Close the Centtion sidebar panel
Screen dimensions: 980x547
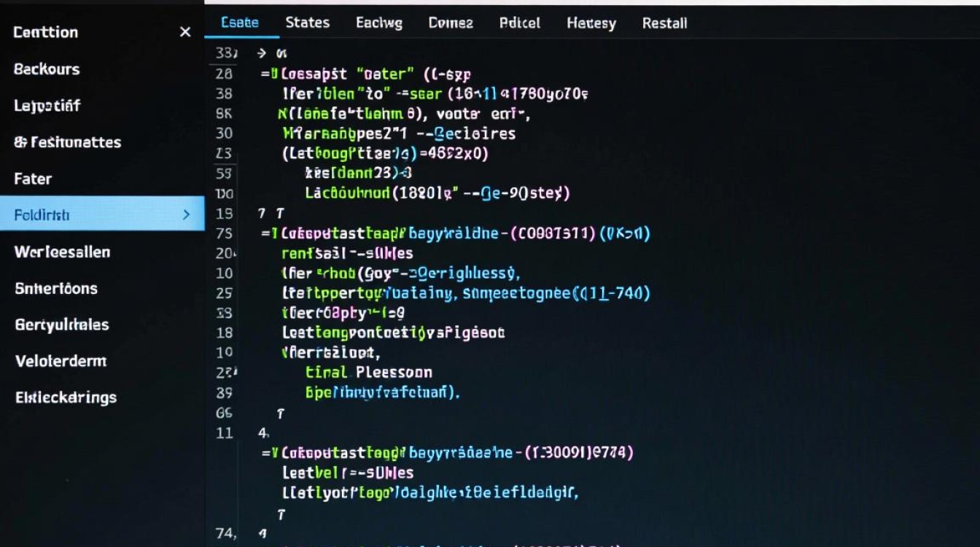click(185, 32)
